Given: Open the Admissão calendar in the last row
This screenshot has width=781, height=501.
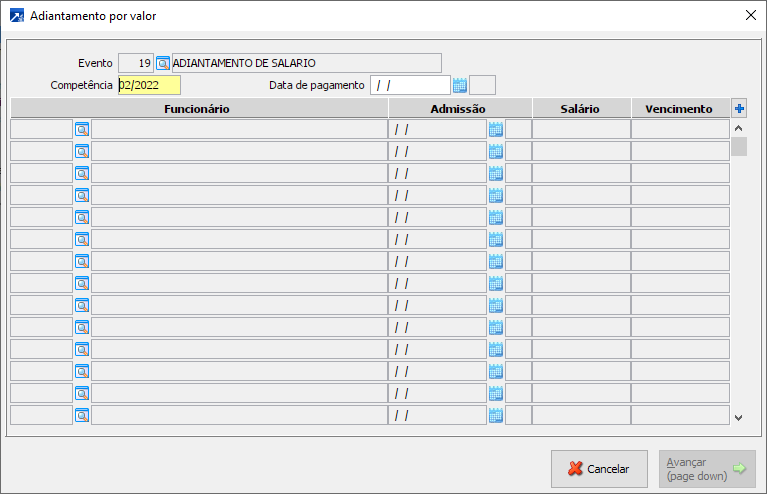Looking at the screenshot, I should pyautogui.click(x=496, y=415).
